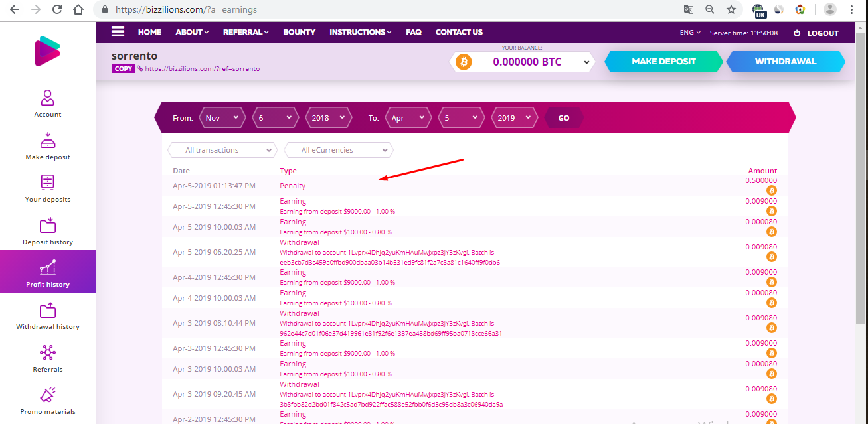
Task: Open the FAQ menu item
Action: click(x=413, y=32)
